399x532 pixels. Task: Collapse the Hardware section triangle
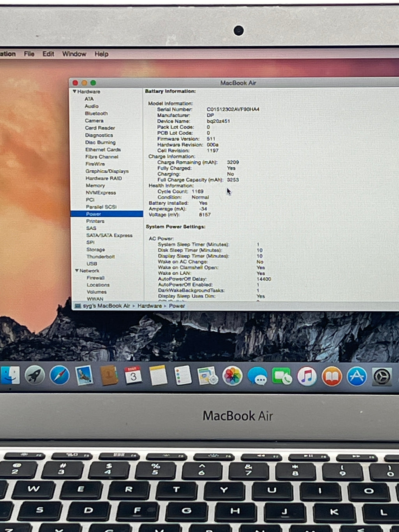(74, 91)
